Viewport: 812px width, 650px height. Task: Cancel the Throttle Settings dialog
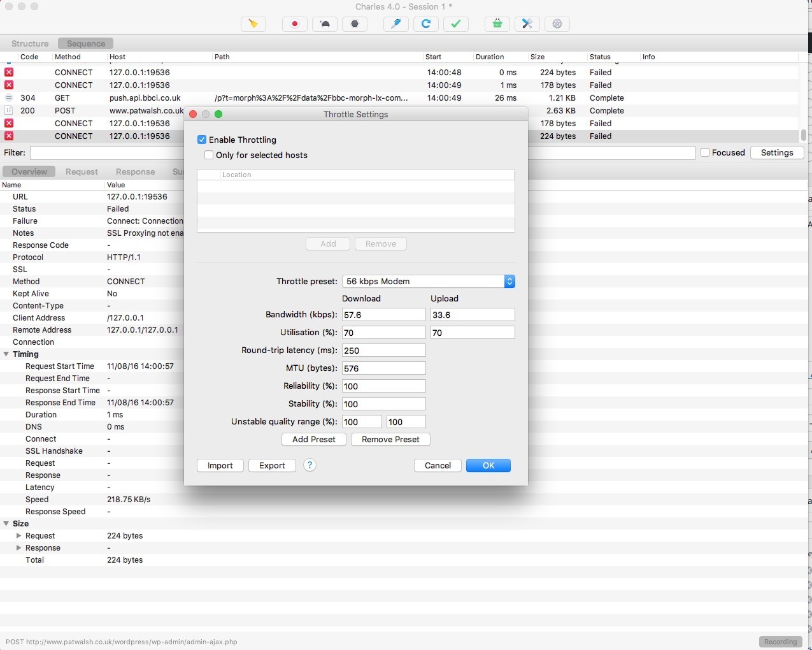click(x=438, y=465)
